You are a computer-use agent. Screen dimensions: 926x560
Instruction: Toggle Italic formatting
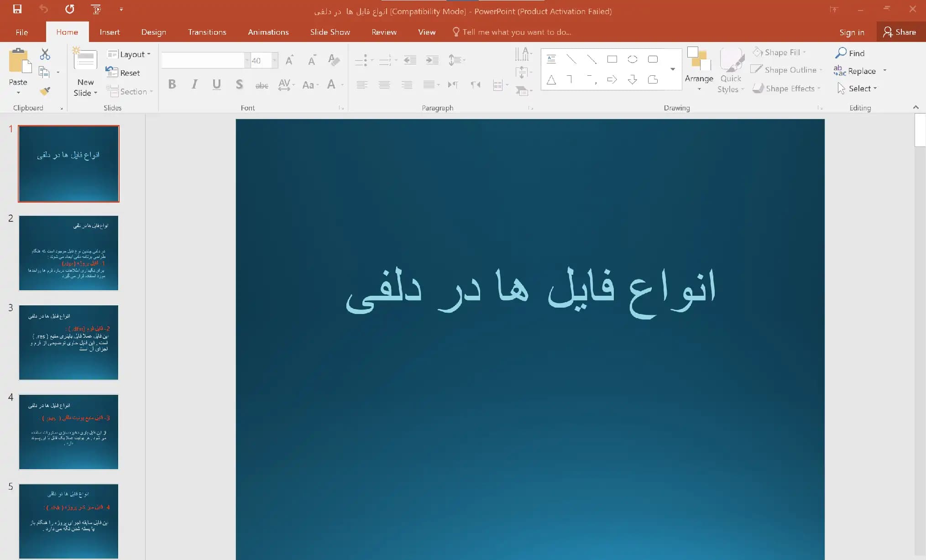click(x=194, y=84)
